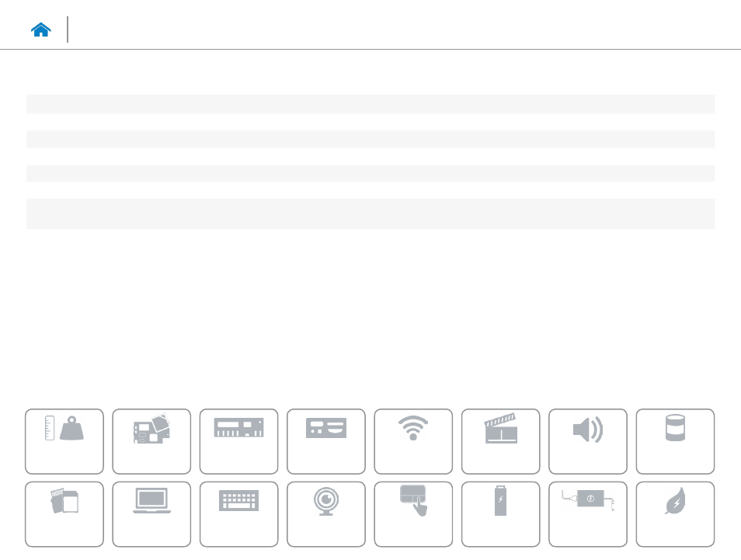Select the power adapter tile
This screenshot has width=741, height=560.
click(x=588, y=514)
